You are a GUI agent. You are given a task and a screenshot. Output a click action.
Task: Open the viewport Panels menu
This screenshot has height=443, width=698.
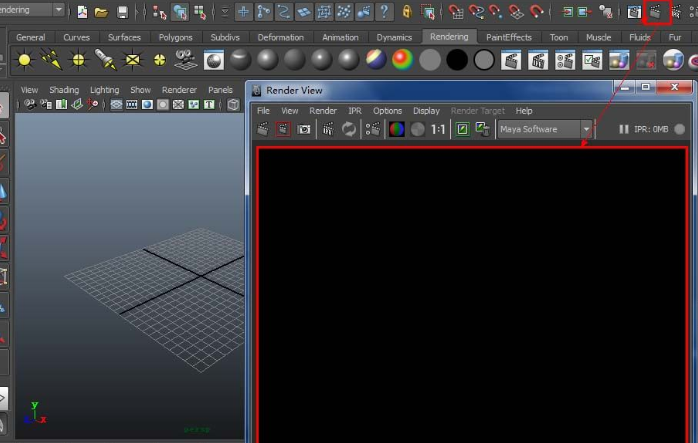click(x=220, y=90)
